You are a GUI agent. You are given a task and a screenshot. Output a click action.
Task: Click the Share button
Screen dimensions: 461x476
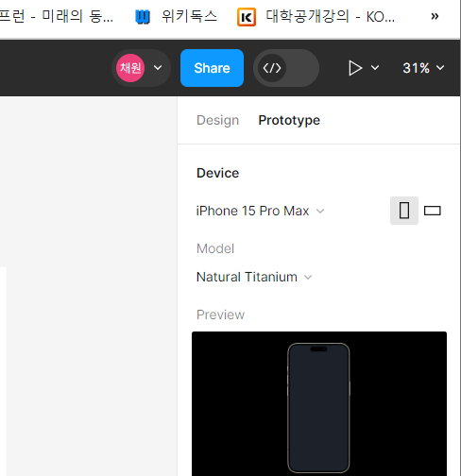point(212,68)
